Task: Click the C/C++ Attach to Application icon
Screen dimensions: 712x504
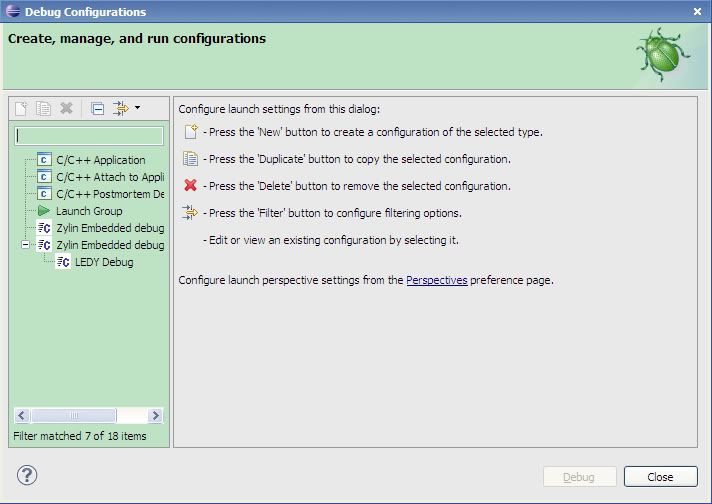Action: click(44, 177)
